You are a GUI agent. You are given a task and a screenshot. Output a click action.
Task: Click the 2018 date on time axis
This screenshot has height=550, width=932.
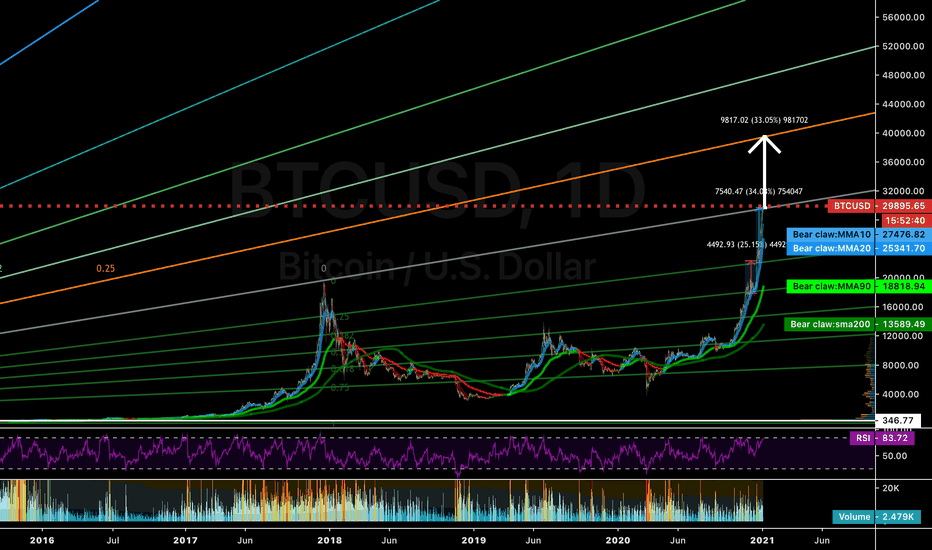coord(329,540)
